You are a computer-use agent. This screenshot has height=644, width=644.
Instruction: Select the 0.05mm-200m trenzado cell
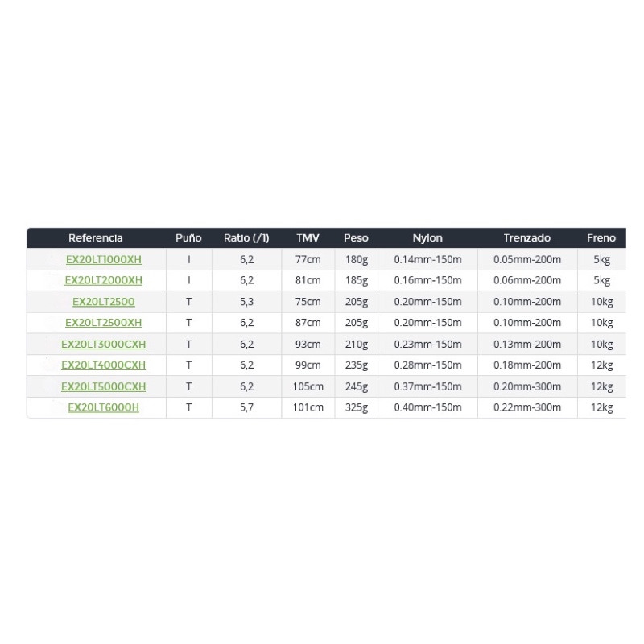[x=527, y=259]
